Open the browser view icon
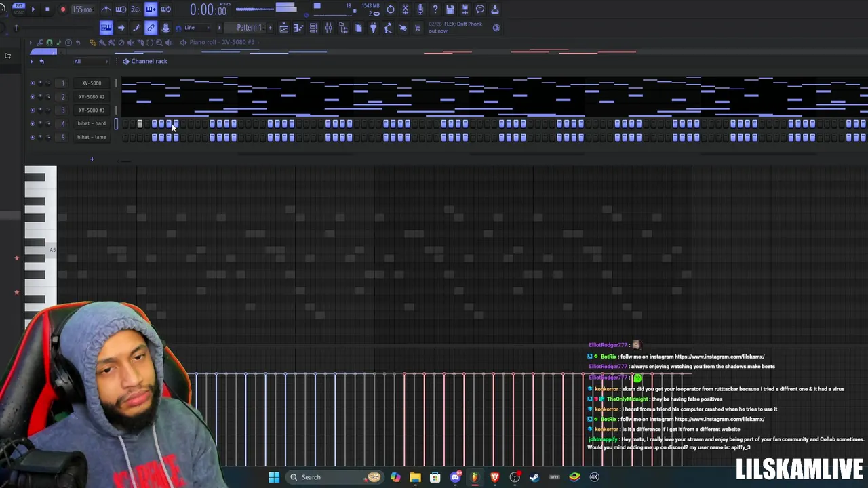Viewport: 868px width, 488px height. (343, 28)
